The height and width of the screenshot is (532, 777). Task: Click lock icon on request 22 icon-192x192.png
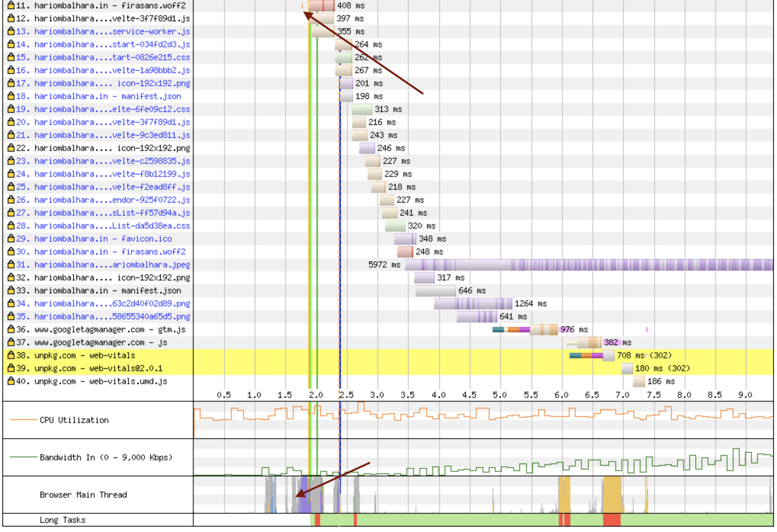(x=11, y=148)
